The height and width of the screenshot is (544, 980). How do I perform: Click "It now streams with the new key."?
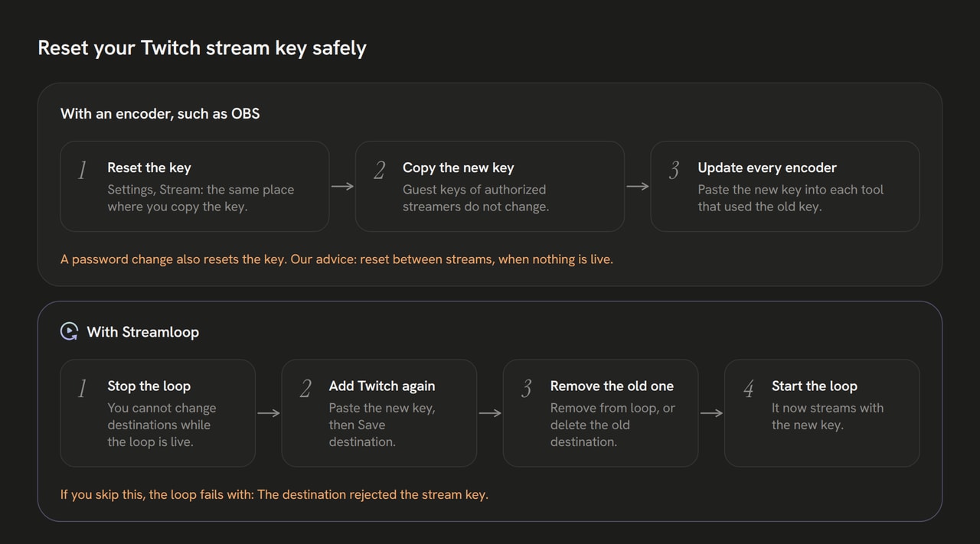pos(828,416)
